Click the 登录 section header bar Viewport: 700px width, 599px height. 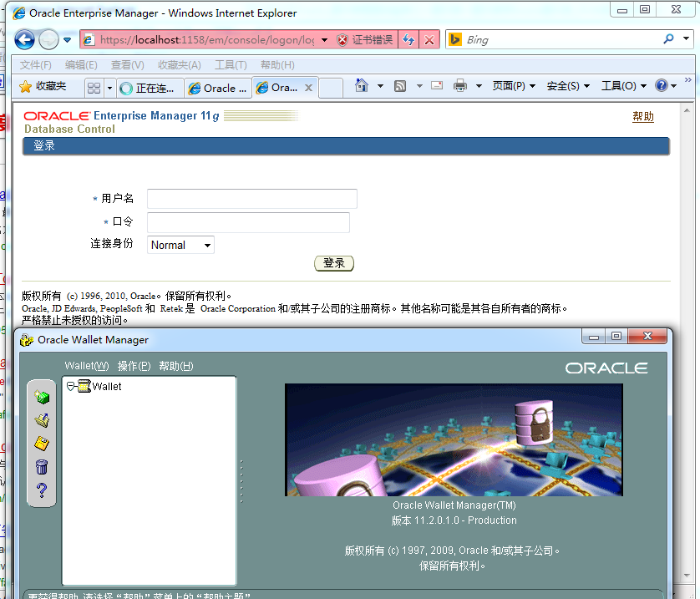346,146
